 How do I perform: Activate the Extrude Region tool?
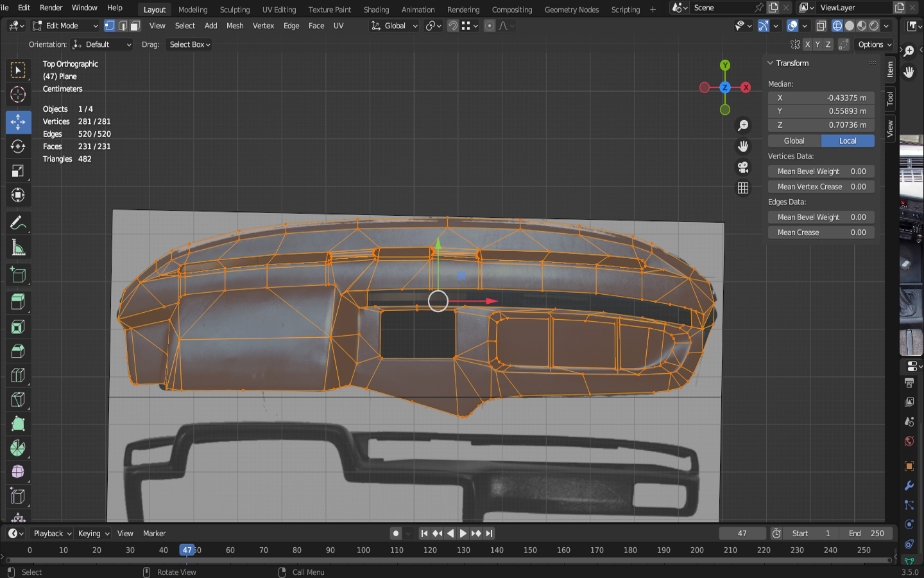[x=18, y=302]
